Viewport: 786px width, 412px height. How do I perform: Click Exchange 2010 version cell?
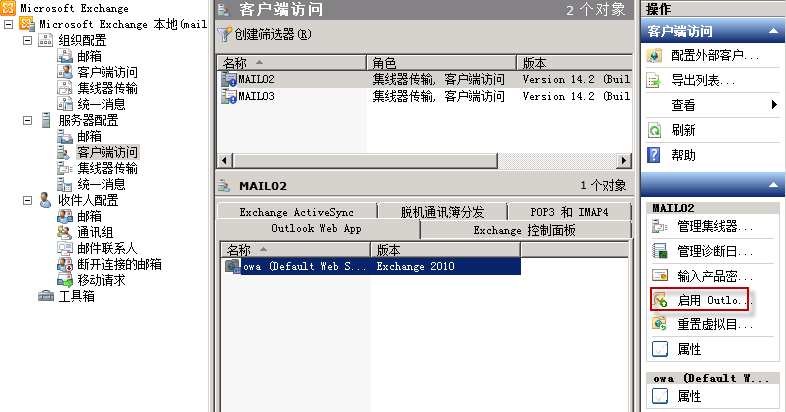[x=416, y=266]
